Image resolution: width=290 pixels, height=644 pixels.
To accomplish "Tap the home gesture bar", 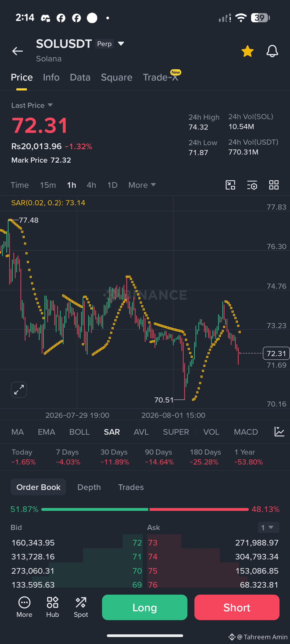I will pyautogui.click(x=145, y=635).
